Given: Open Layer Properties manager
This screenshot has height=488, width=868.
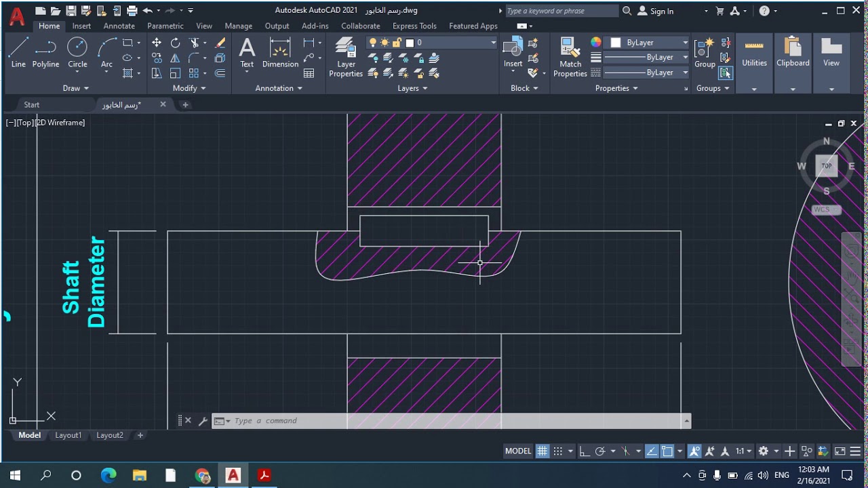Looking at the screenshot, I should (346, 57).
